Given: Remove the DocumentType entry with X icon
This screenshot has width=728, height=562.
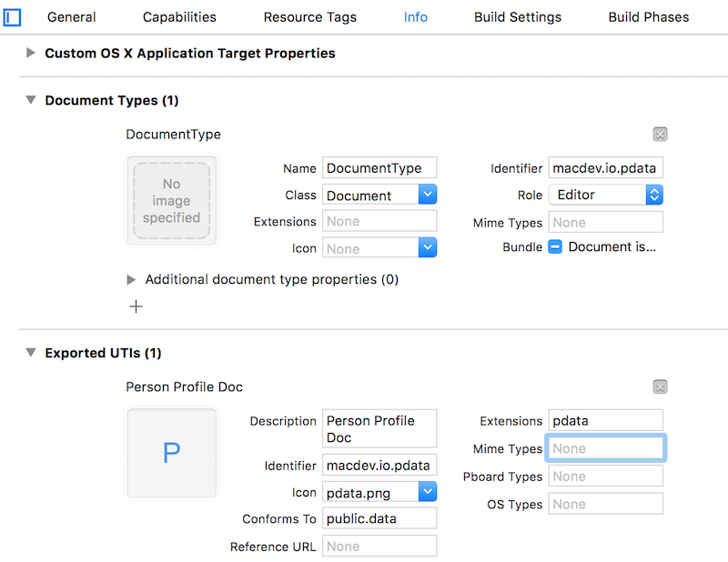Looking at the screenshot, I should [x=661, y=135].
